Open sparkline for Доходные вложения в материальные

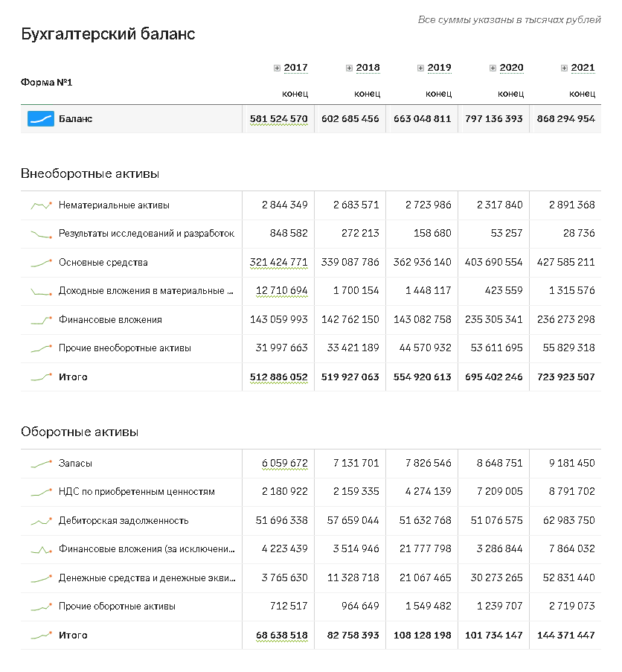pos(41,292)
